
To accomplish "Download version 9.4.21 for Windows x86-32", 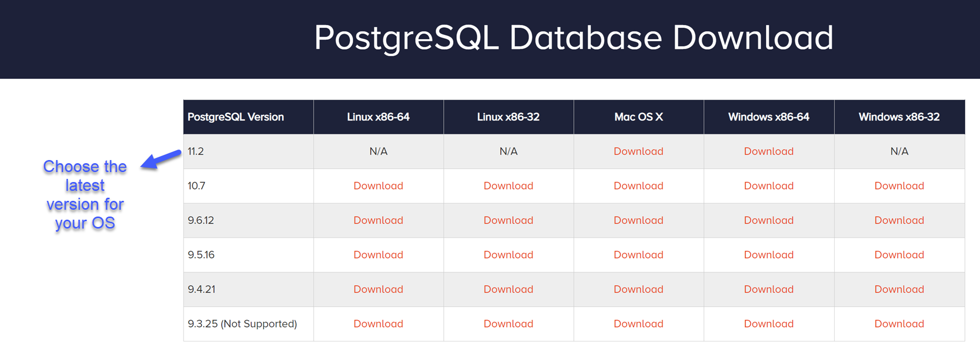I will [899, 289].
